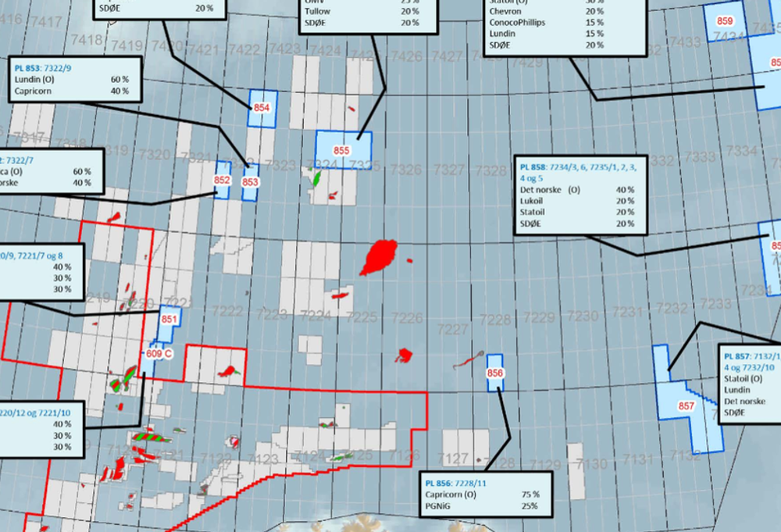
Task: Click map block number 7426
Action: [407, 56]
